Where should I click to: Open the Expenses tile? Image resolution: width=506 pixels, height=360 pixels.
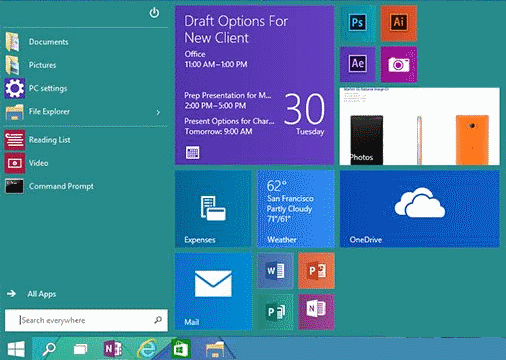coord(213,209)
